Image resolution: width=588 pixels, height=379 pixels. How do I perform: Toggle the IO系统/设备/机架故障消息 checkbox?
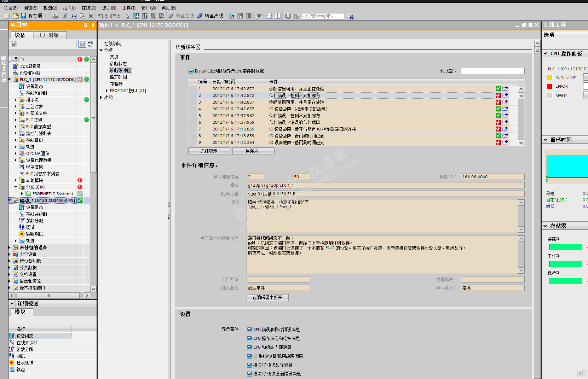[249, 356]
